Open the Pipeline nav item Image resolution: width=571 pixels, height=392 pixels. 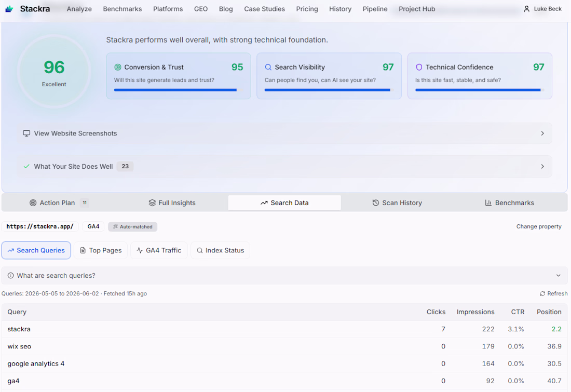pos(375,9)
